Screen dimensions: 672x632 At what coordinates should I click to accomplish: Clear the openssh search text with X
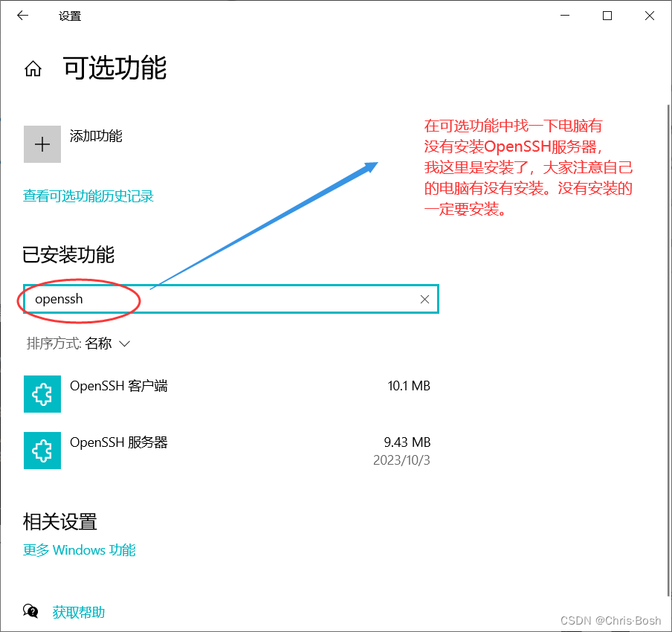pos(424,300)
